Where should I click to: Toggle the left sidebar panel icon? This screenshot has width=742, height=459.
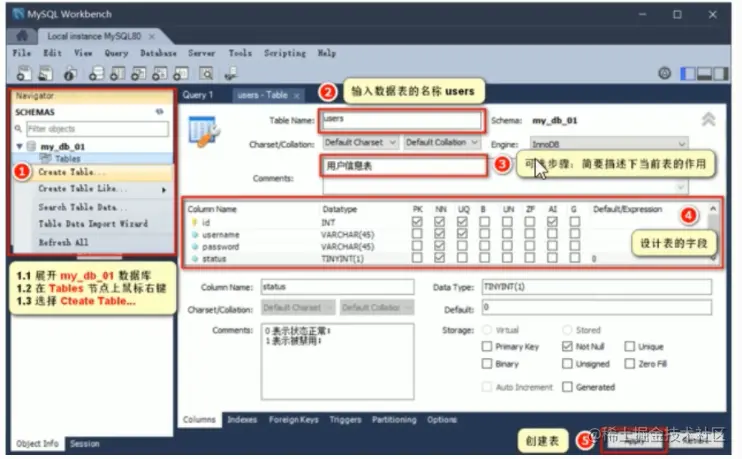point(688,74)
